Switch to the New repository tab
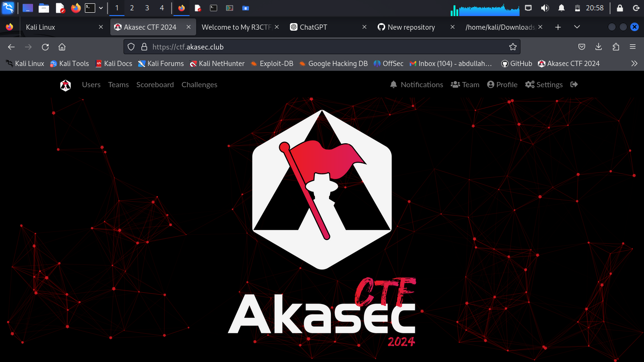 tap(416, 27)
